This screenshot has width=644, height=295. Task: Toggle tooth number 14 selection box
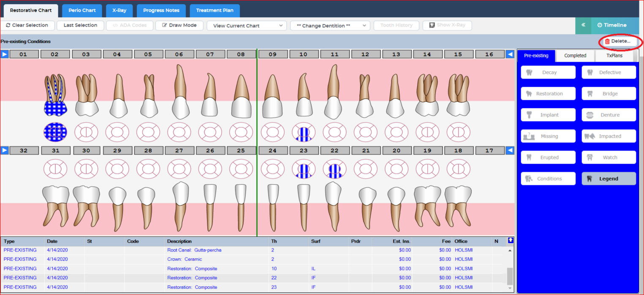[427, 54]
